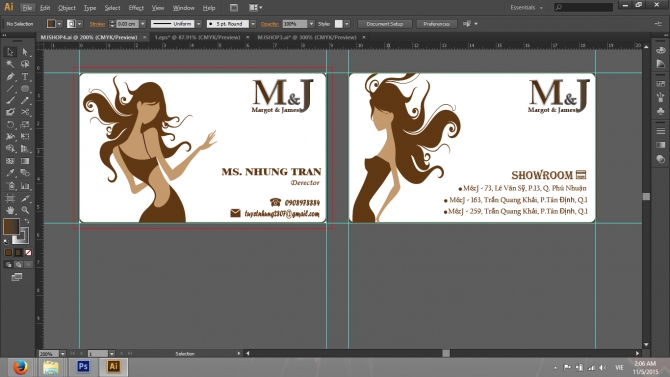Pick the Lasso tool

25,64
